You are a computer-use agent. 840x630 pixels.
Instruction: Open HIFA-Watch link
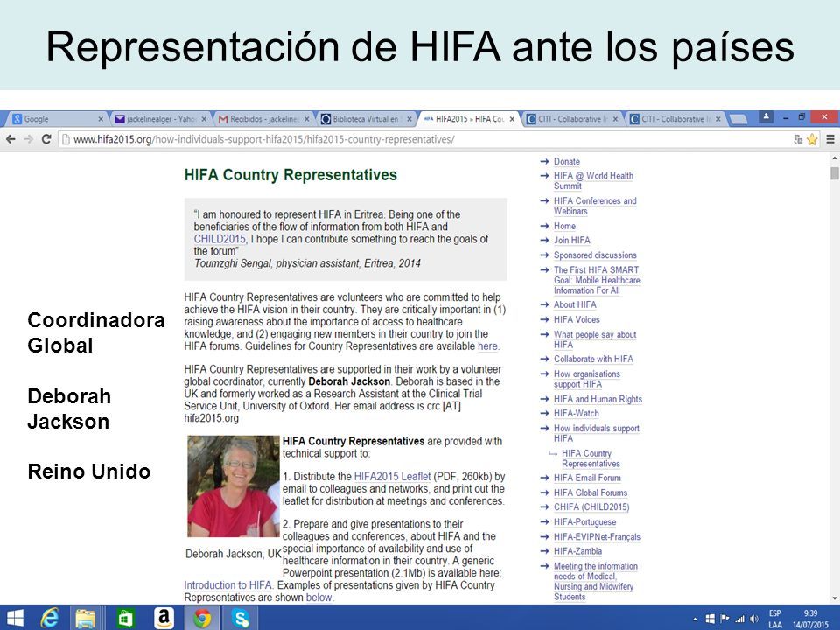point(577,413)
